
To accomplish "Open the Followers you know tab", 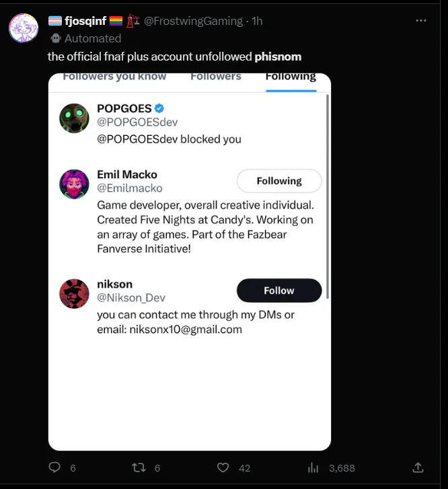I will [x=114, y=77].
